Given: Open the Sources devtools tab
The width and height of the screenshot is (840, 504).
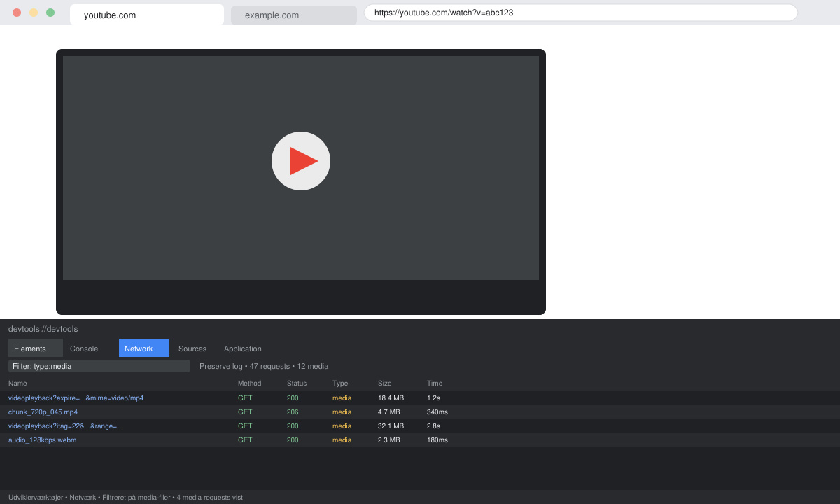Looking at the screenshot, I should (192, 349).
